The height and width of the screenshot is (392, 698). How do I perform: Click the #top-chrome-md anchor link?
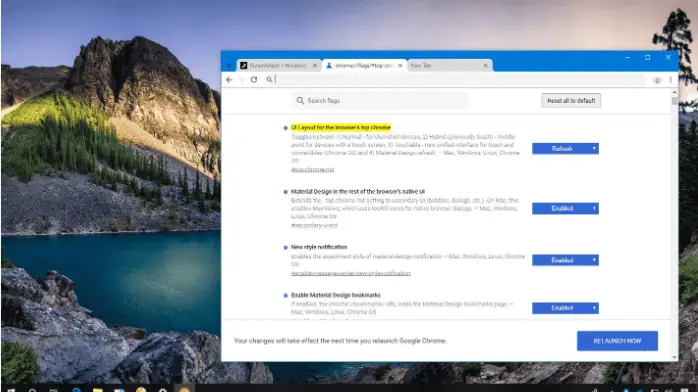click(312, 170)
